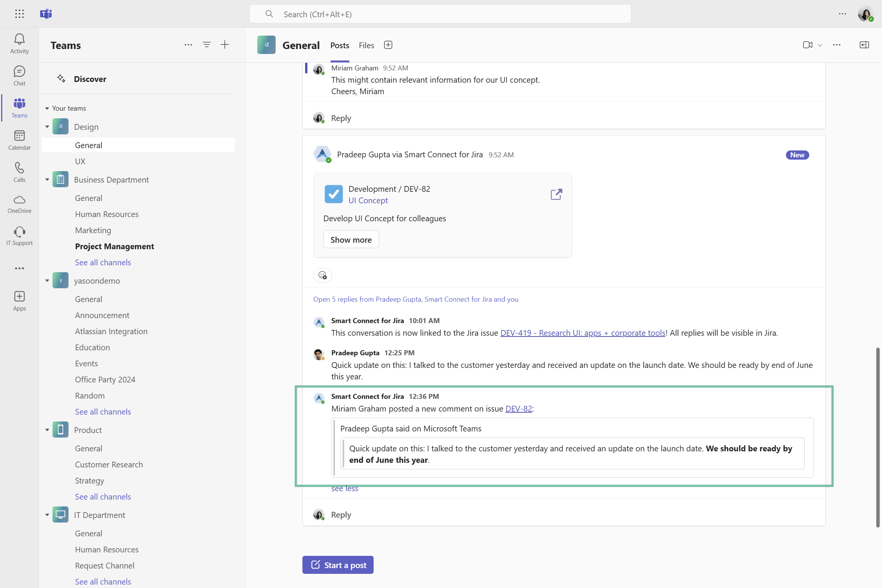Switch to the Files tab
882x588 pixels.
tap(366, 45)
